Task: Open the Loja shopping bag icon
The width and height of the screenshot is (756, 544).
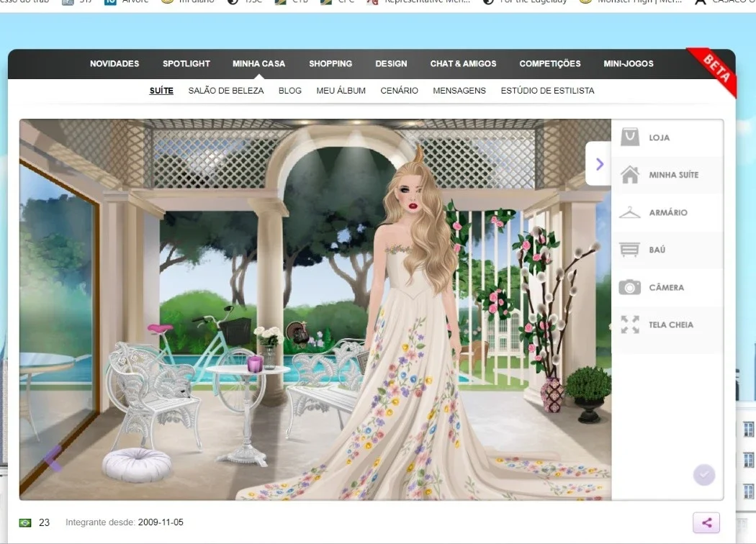Action: (630, 137)
